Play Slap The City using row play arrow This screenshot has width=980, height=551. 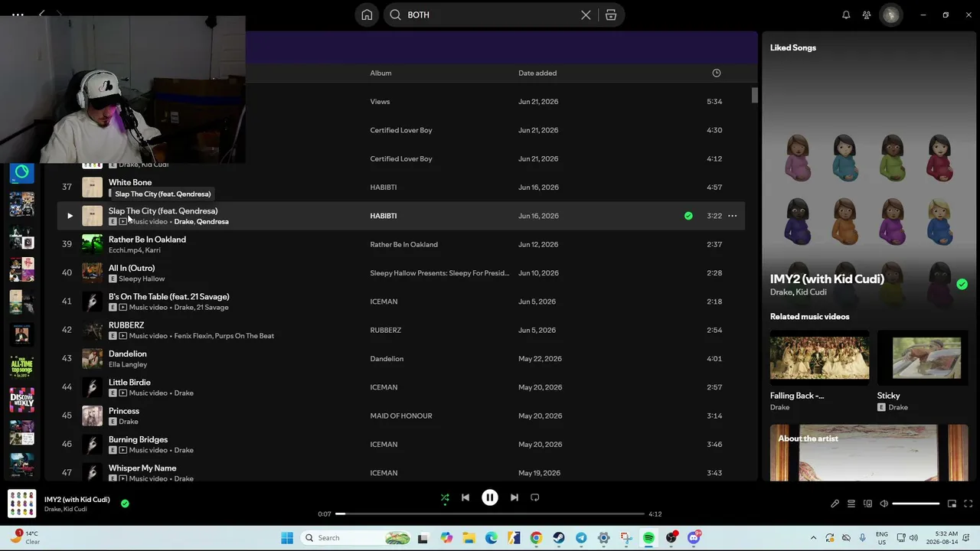pyautogui.click(x=69, y=216)
